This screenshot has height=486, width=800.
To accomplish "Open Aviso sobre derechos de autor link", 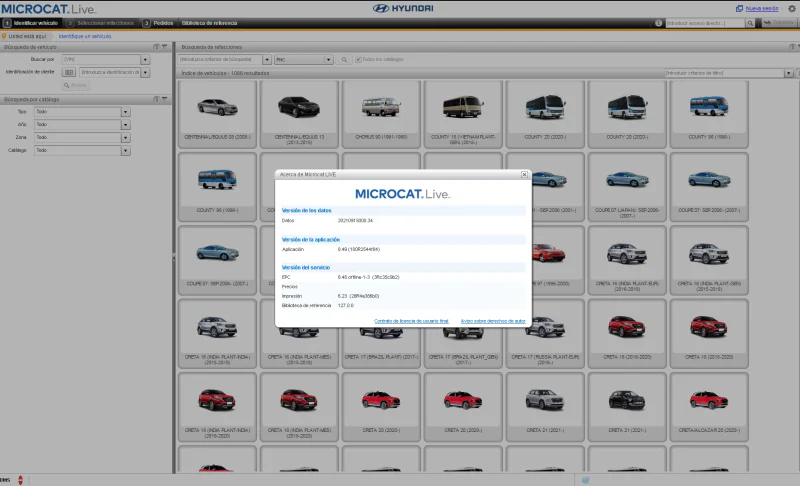I will coord(493,321).
